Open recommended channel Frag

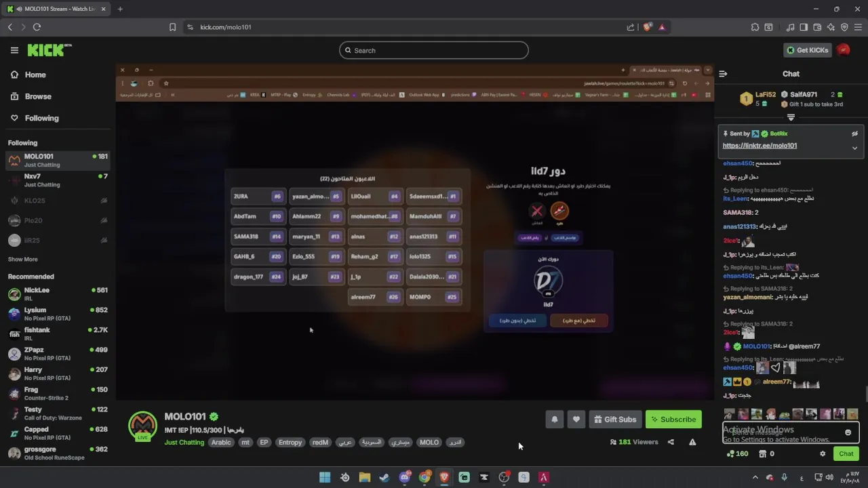[58, 394]
